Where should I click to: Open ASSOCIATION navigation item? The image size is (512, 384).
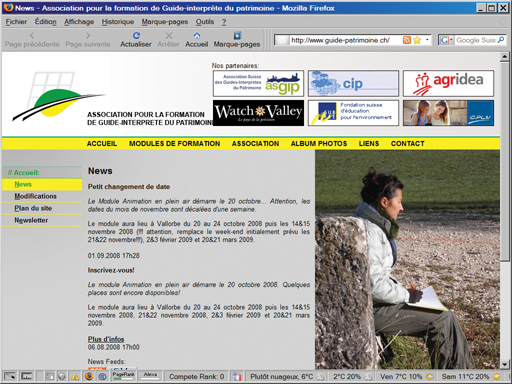click(256, 144)
